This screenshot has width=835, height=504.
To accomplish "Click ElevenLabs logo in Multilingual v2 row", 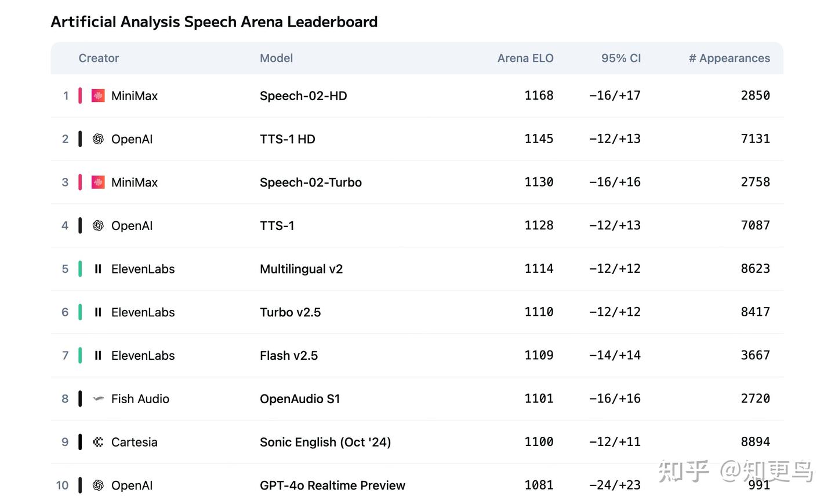I will [98, 269].
